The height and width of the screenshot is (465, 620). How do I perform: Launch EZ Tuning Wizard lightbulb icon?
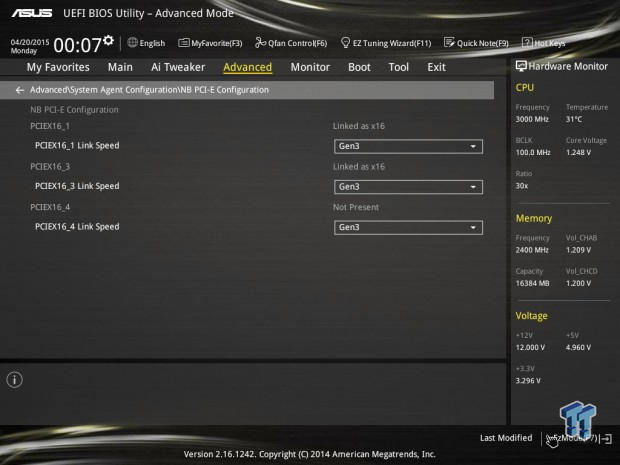point(345,43)
